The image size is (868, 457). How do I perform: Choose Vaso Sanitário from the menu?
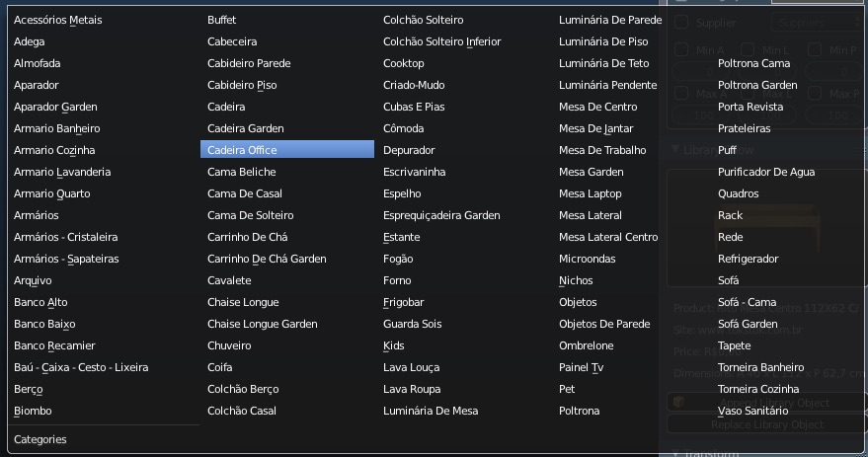752,411
